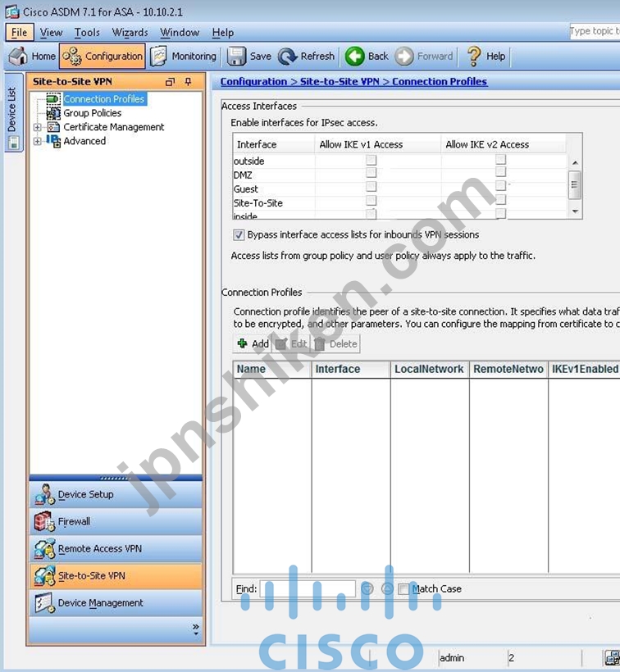620x672 pixels.
Task: Enable IKE v1 access on Guest interface
Action: [x=372, y=186]
